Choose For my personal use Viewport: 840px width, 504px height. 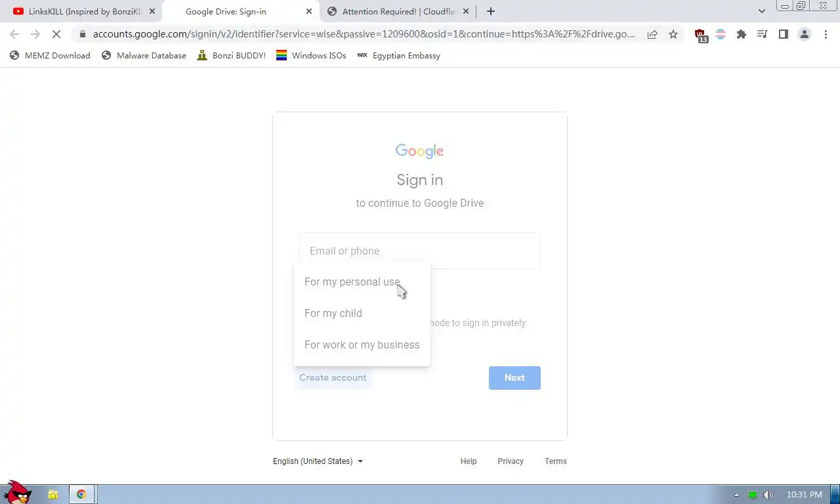pyautogui.click(x=362, y=282)
